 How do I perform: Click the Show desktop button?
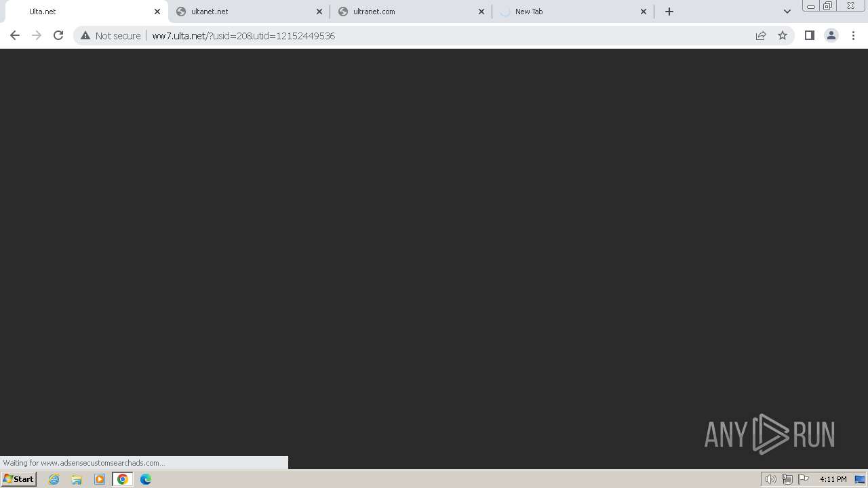(x=860, y=479)
